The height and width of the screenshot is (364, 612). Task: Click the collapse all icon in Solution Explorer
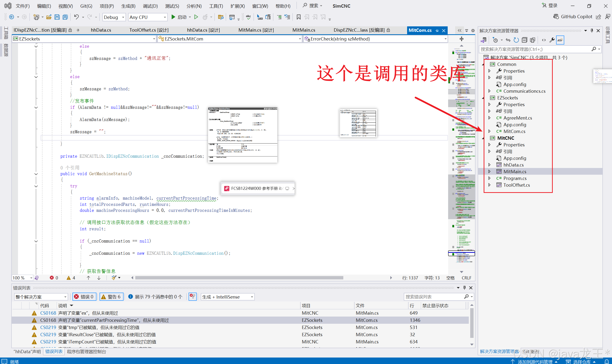click(x=524, y=40)
